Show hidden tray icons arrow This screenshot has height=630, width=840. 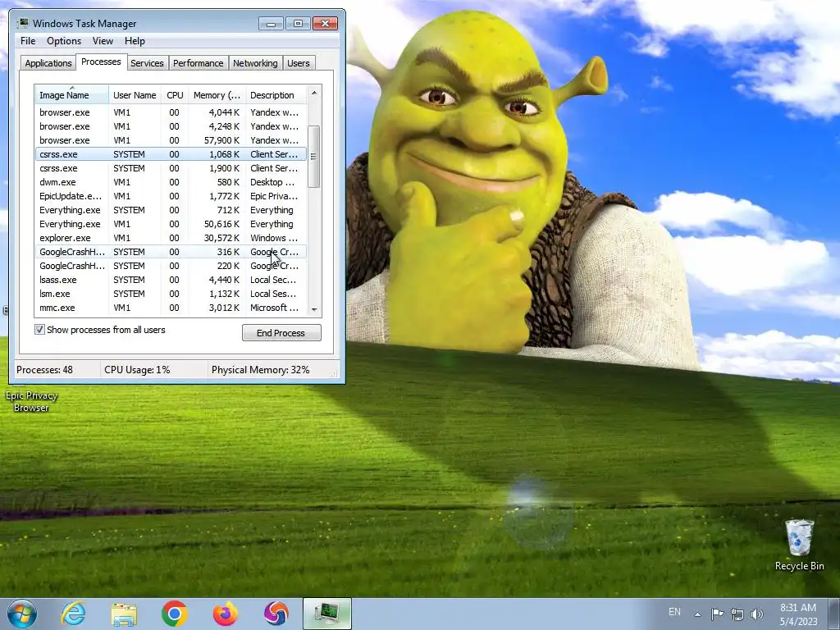click(697, 614)
